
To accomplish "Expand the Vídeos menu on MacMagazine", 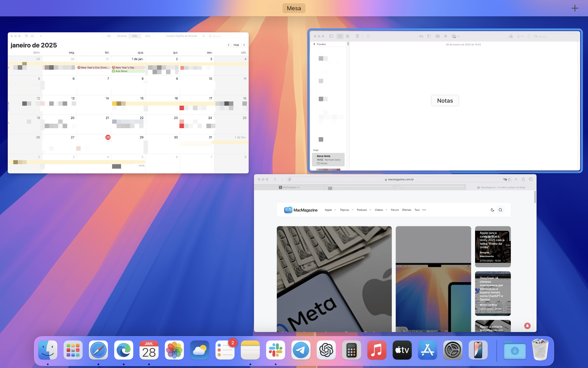I will coord(381,210).
